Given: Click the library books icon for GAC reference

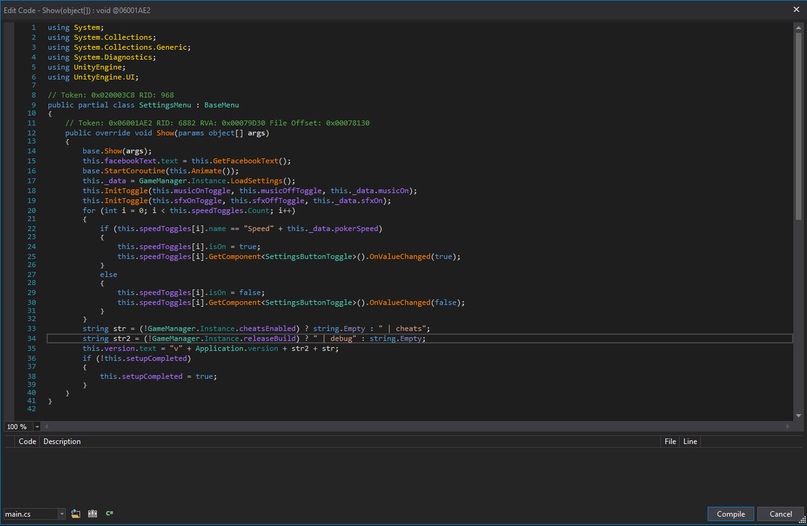Looking at the screenshot, I should [x=92, y=514].
